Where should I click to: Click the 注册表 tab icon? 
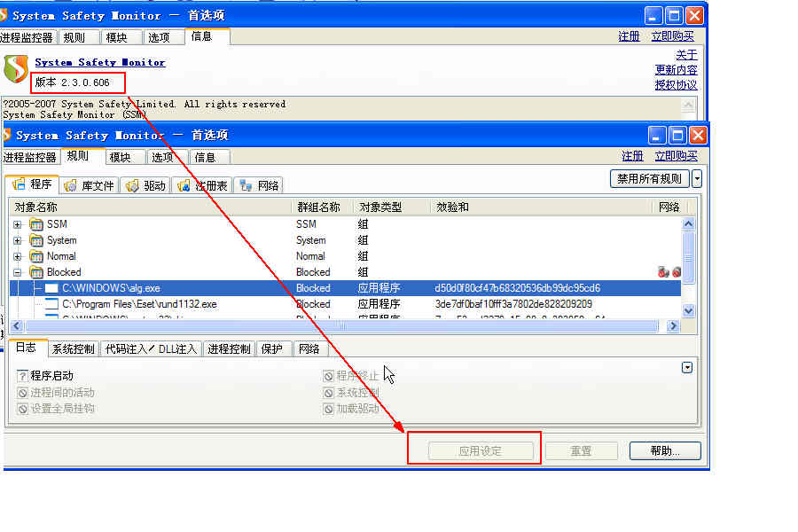(x=184, y=186)
